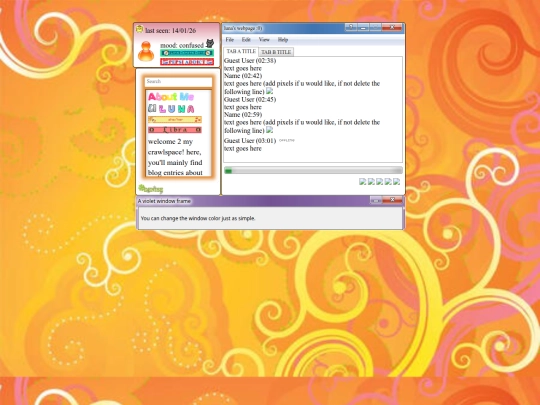
Task: Close the violet window frame
Action: click(392, 200)
